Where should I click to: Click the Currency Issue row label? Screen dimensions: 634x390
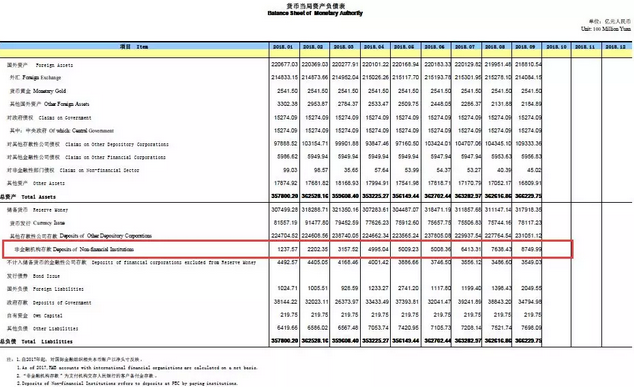click(x=37, y=223)
